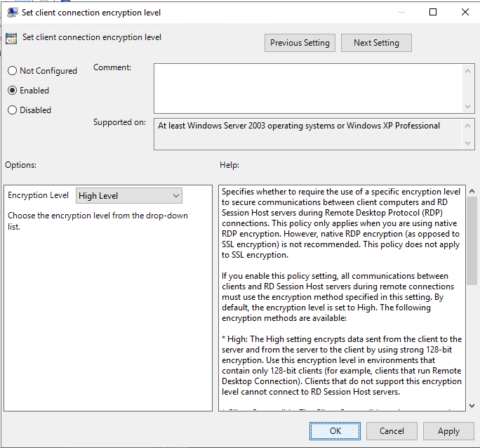Image resolution: width=480 pixels, height=448 pixels.
Task: Click help paragraph starting '* High: The High setting'
Action: 342,365
